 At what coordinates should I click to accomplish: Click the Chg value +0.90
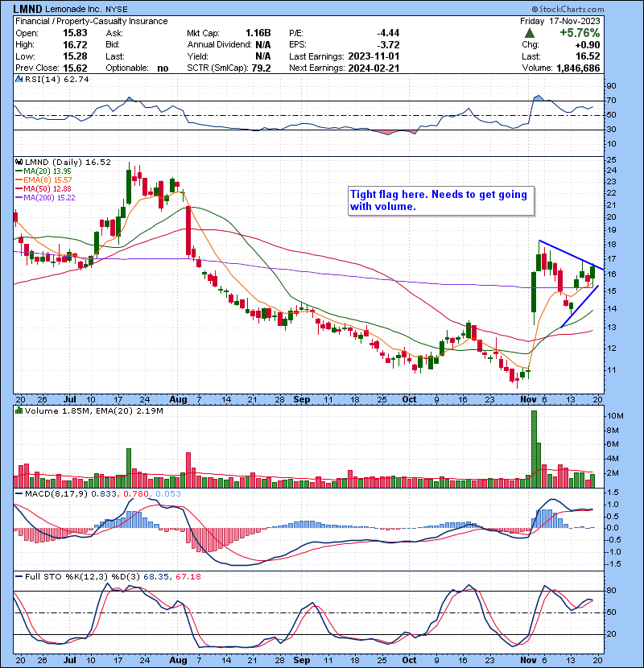[x=588, y=45]
